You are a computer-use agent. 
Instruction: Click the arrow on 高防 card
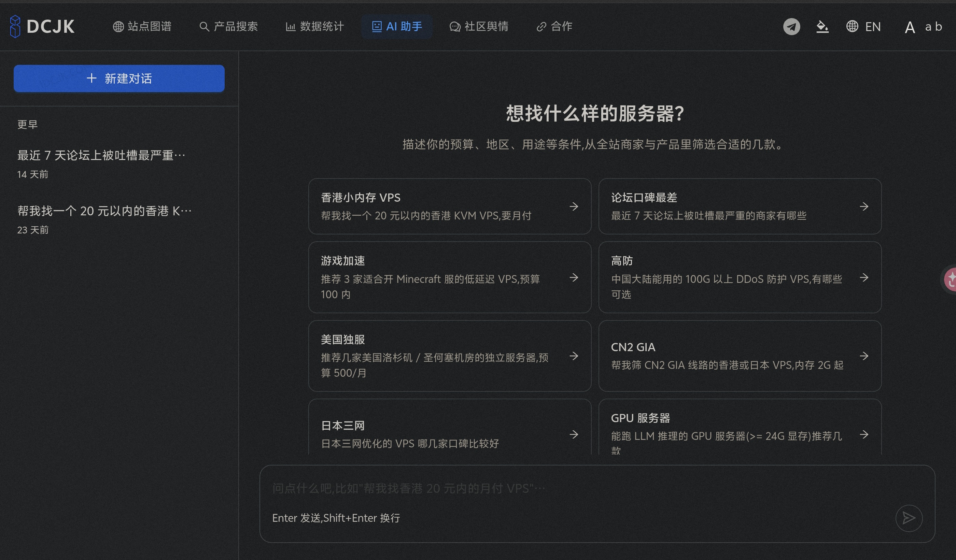[x=864, y=277]
